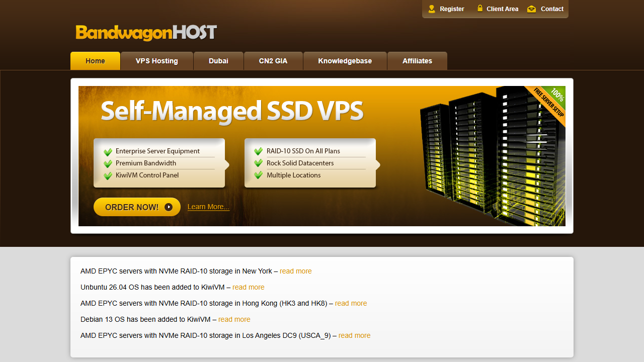
Task: Click the KiwiVM Control Panel text
Action: pos(147,175)
